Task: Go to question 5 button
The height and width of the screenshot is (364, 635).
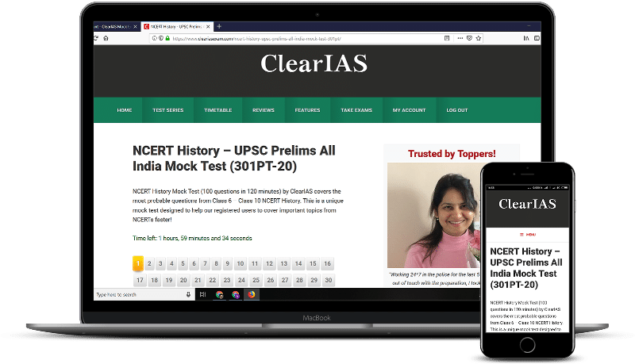Action: coord(183,264)
